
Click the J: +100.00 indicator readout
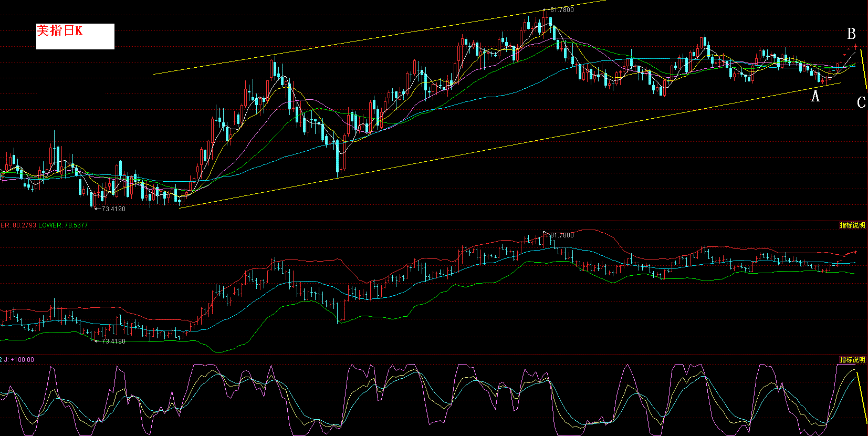[19, 360]
